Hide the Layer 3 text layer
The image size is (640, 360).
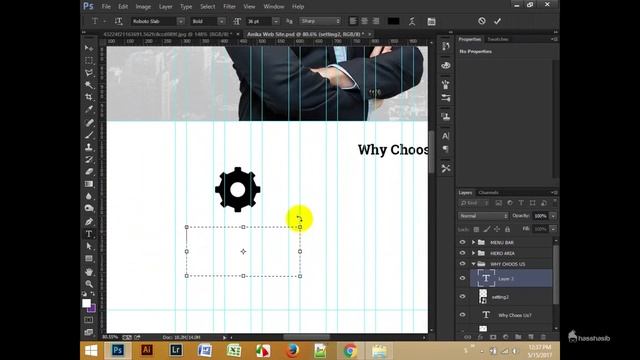coord(462,278)
